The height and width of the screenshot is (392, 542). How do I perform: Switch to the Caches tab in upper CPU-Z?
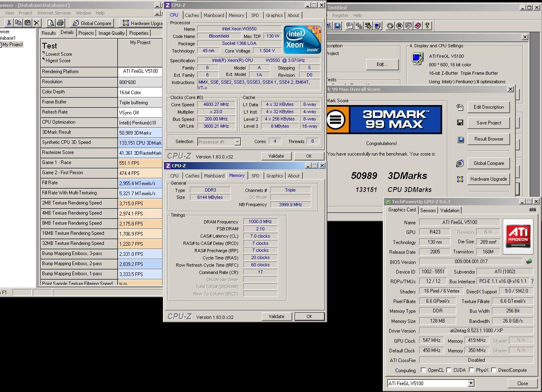tap(192, 15)
